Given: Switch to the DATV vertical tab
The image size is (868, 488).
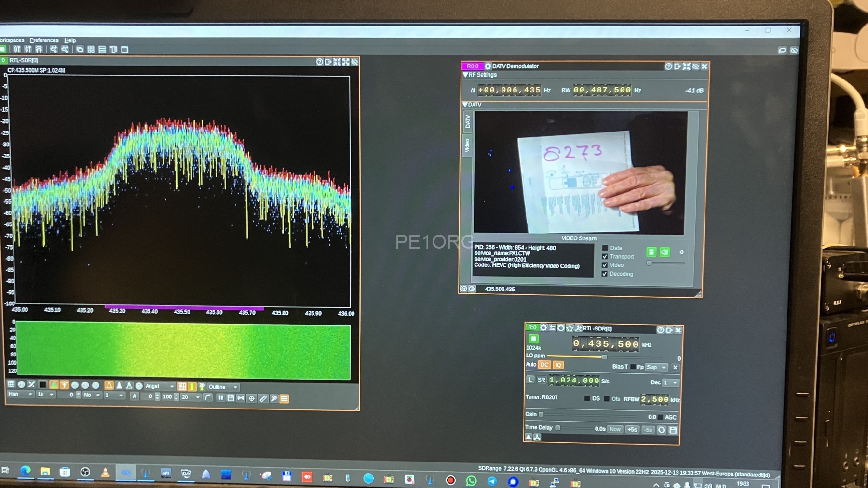Looking at the screenshot, I should point(467,121).
